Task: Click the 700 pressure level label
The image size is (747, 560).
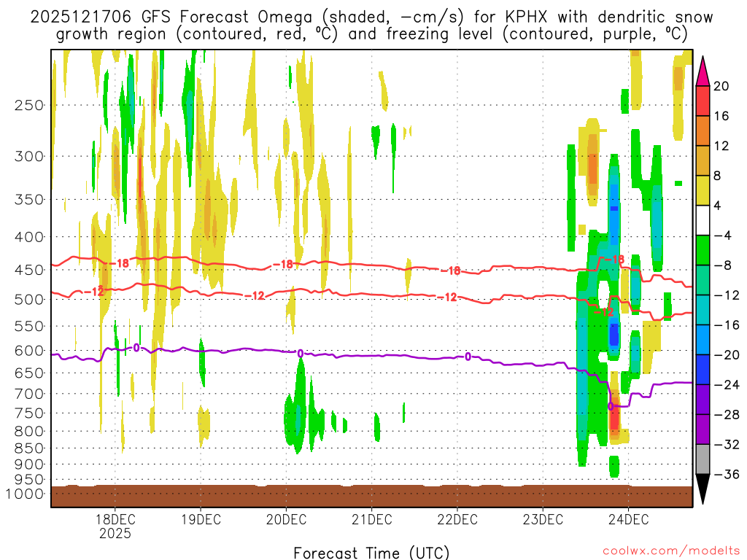Action: point(29,394)
